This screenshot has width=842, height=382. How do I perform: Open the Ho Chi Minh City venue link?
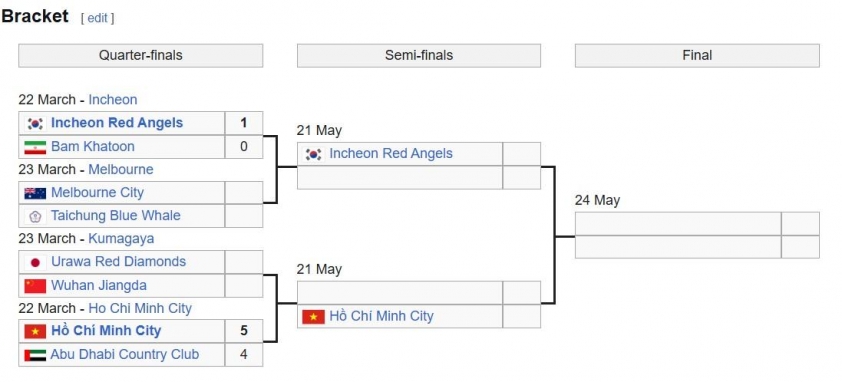[x=140, y=308]
